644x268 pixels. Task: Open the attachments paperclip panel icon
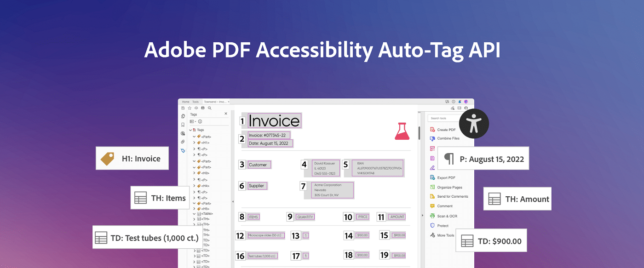click(183, 142)
